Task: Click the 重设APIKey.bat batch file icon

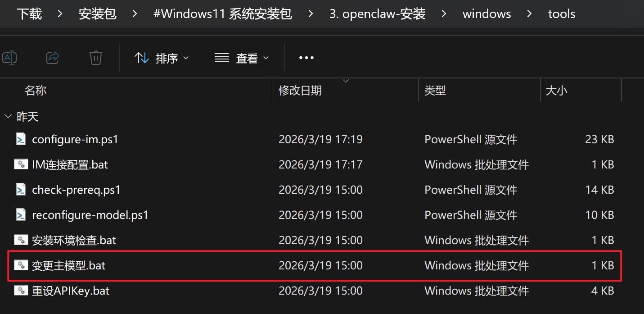Action: [x=21, y=291]
